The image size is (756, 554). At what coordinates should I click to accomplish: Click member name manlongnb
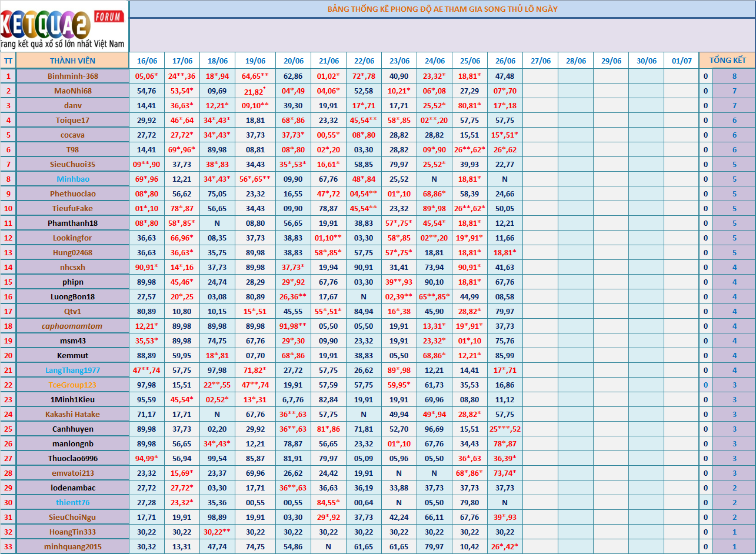point(72,443)
